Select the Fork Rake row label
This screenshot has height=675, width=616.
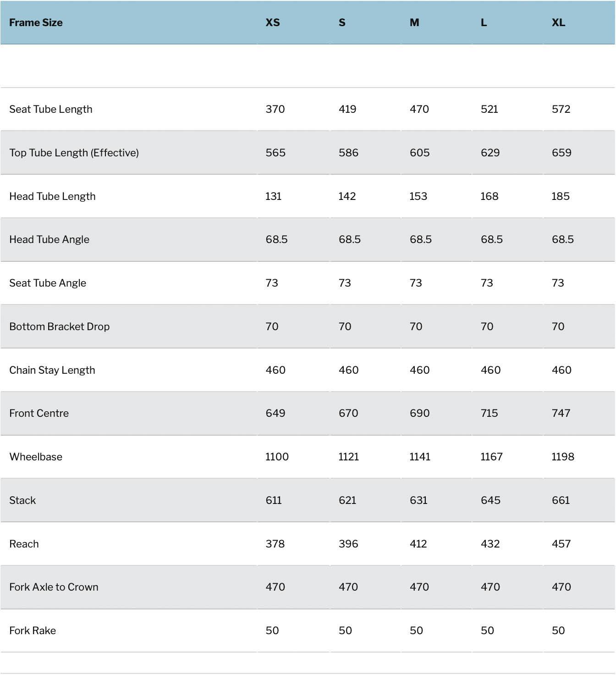[33, 631]
